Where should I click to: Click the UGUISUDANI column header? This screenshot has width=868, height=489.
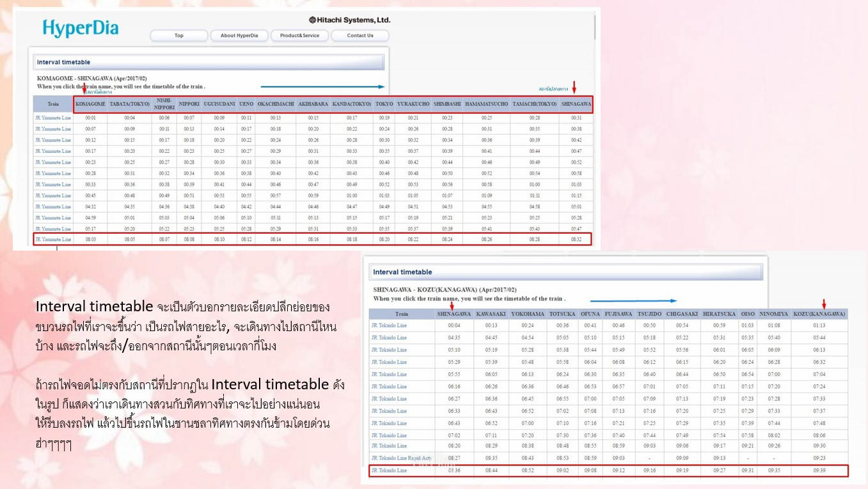[x=219, y=104]
